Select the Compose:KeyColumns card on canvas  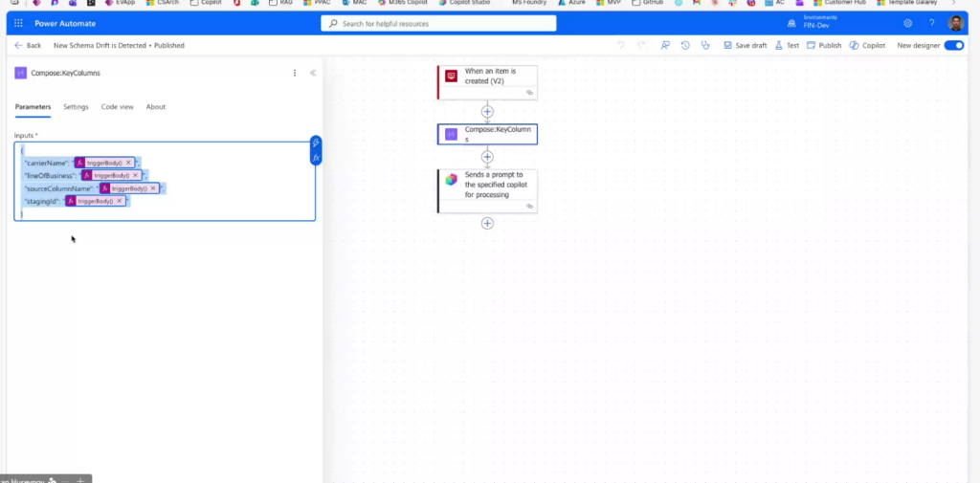487,134
